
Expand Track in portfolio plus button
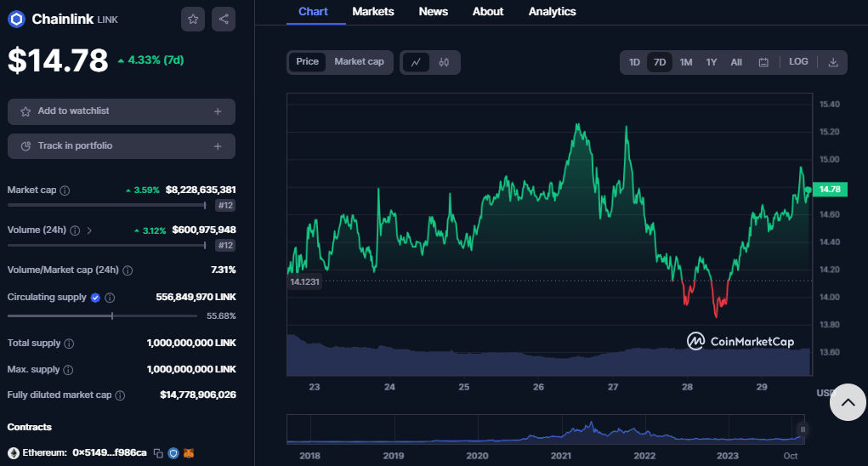[218, 146]
